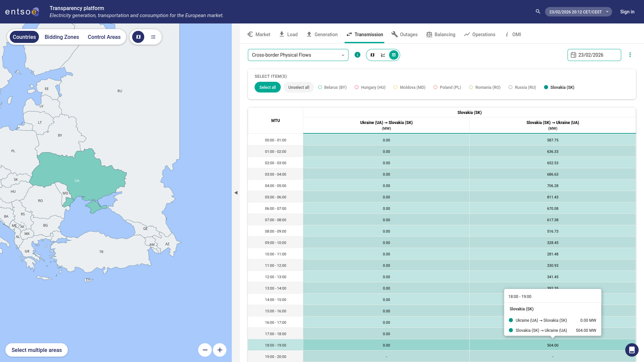Viewport: 644px width, 362px height.
Task: Zoom out on the map
Action: 205,350
